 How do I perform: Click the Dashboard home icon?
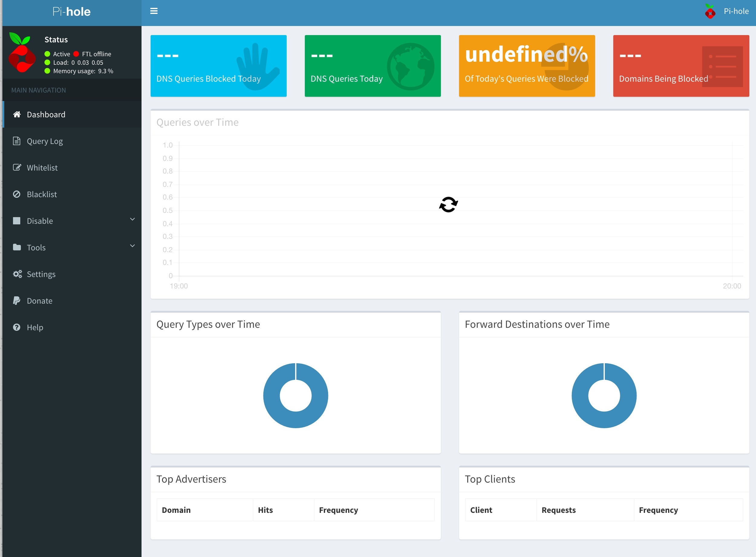17,114
